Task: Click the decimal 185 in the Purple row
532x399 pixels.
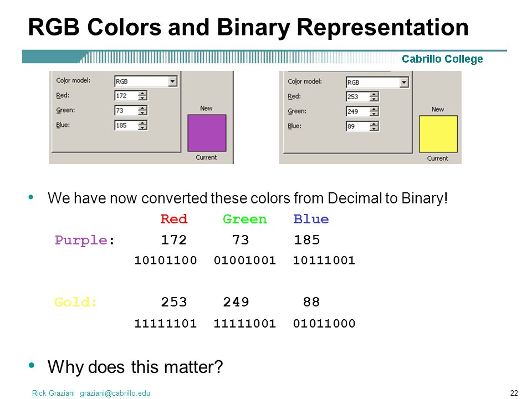Action: click(306, 240)
